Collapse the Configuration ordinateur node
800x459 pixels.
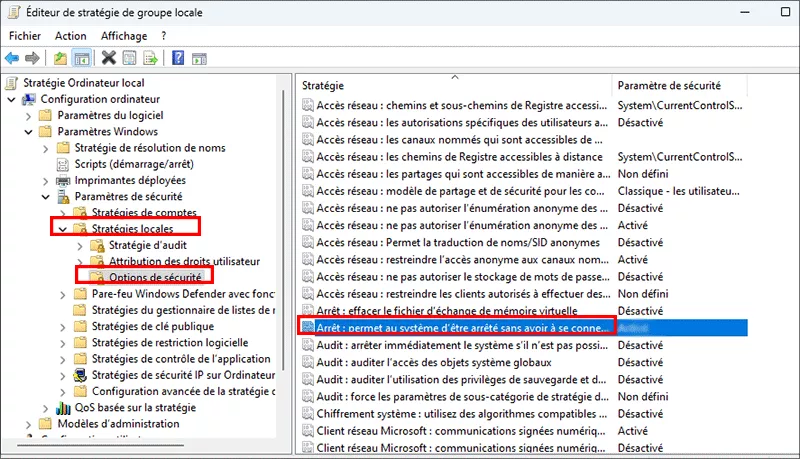point(11,99)
